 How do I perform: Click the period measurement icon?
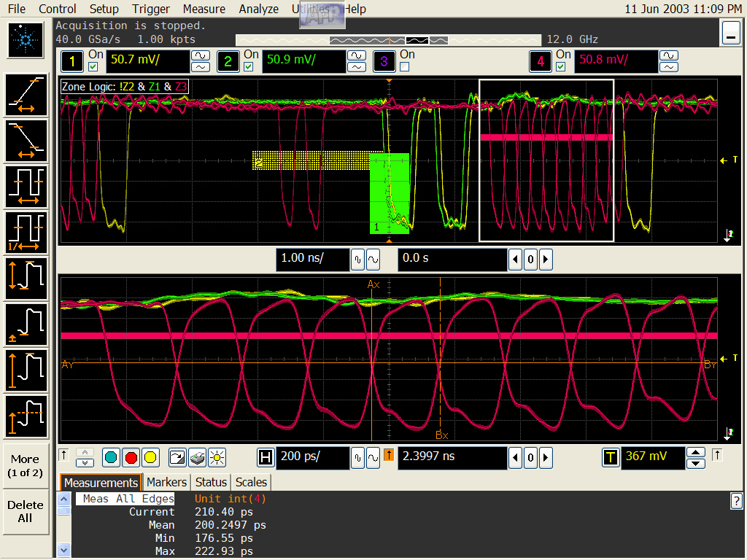click(26, 187)
